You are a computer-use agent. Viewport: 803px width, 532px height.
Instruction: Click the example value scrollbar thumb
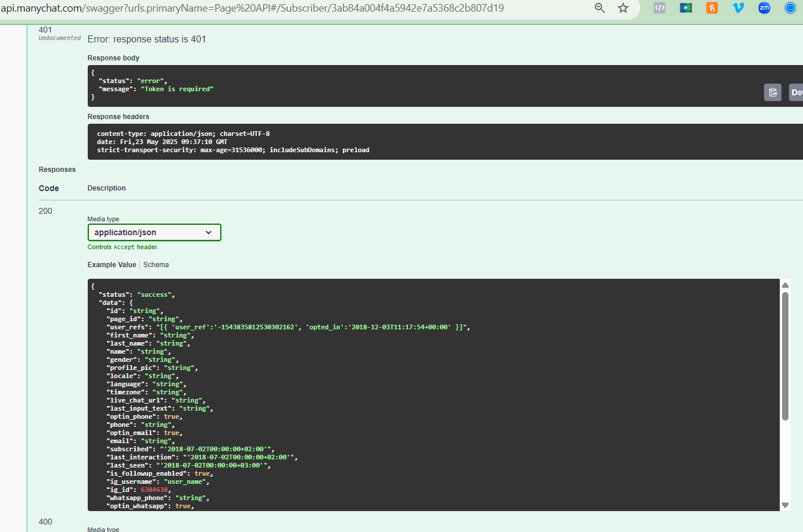point(785,356)
